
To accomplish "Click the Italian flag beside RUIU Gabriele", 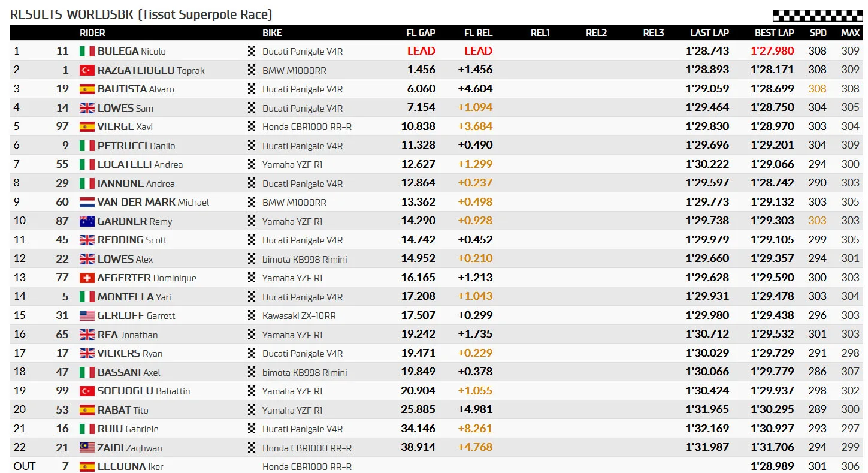I will [87, 429].
